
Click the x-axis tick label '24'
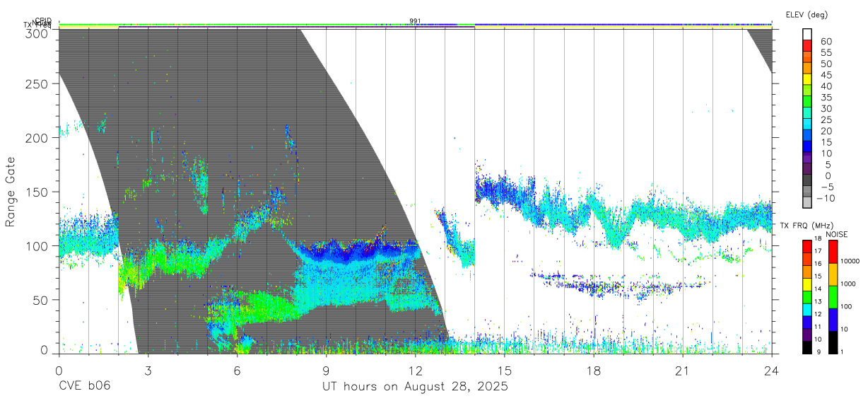pyautogui.click(x=772, y=370)
